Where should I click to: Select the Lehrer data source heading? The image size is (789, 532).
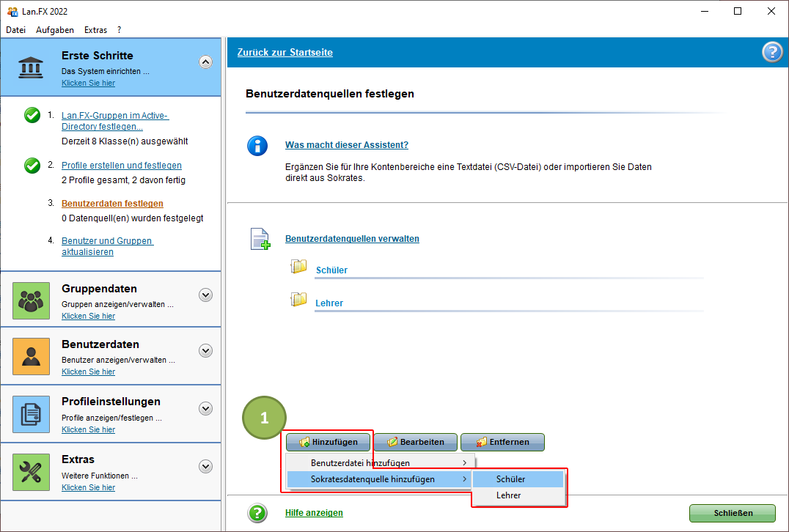[x=329, y=303]
